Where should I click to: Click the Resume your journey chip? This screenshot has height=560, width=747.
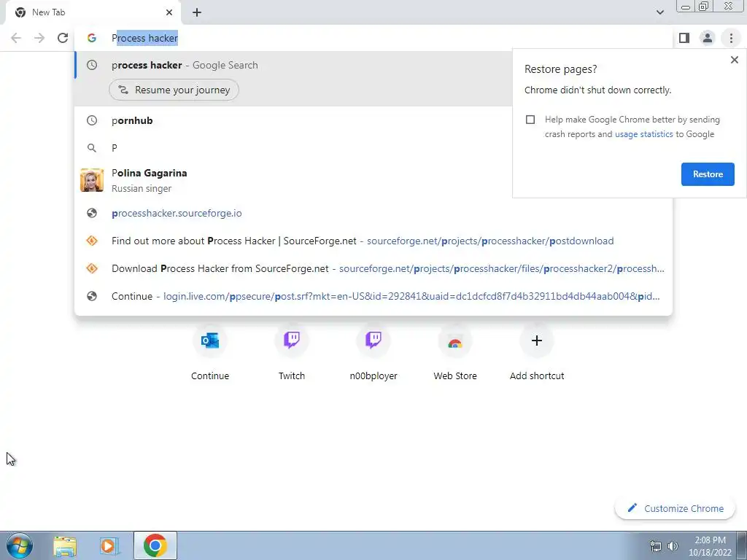tap(174, 90)
